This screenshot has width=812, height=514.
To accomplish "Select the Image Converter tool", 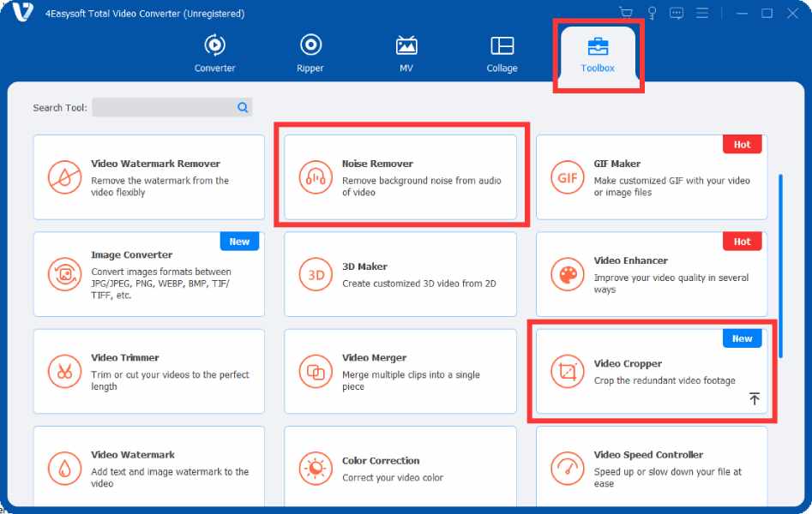I will point(149,274).
